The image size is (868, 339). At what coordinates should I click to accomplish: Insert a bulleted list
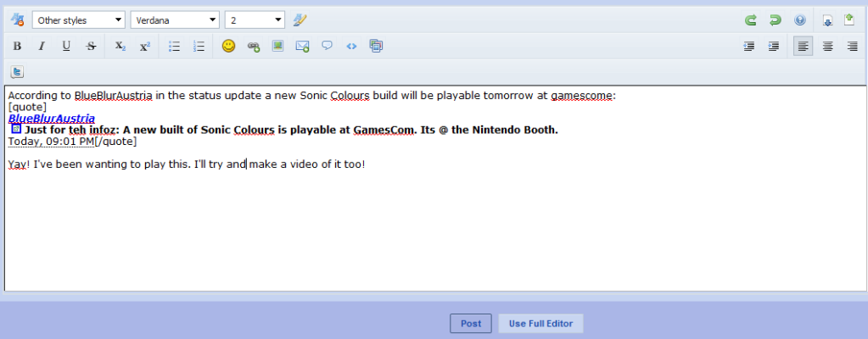pos(175,46)
